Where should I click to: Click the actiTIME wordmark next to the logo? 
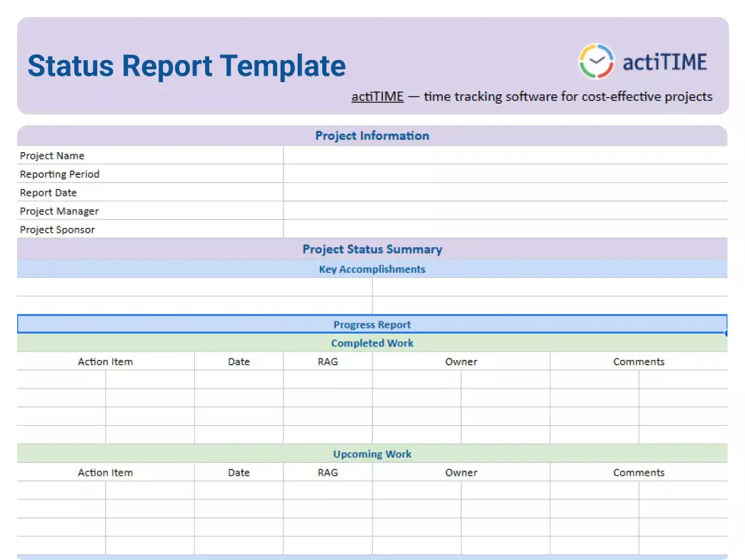pyautogui.click(x=664, y=61)
